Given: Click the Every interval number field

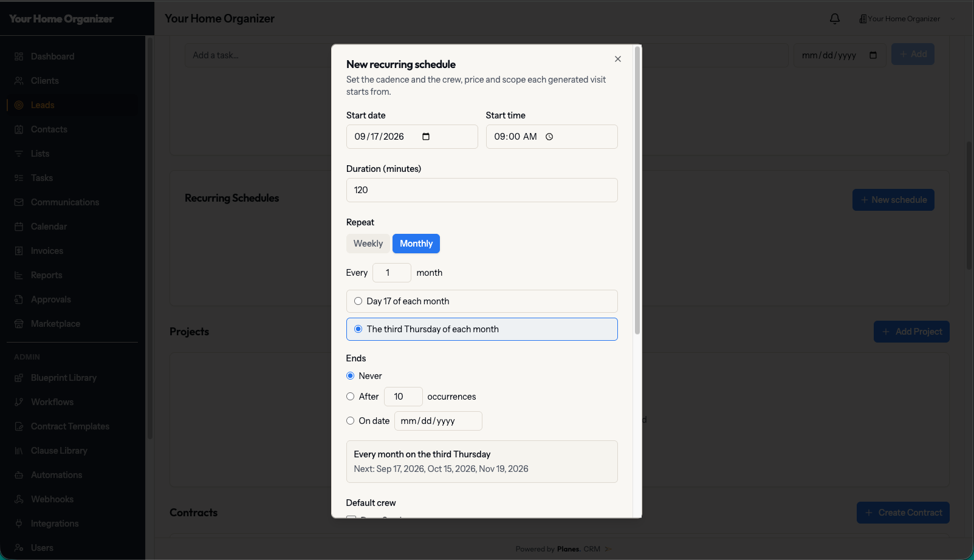Looking at the screenshot, I should [x=392, y=273].
